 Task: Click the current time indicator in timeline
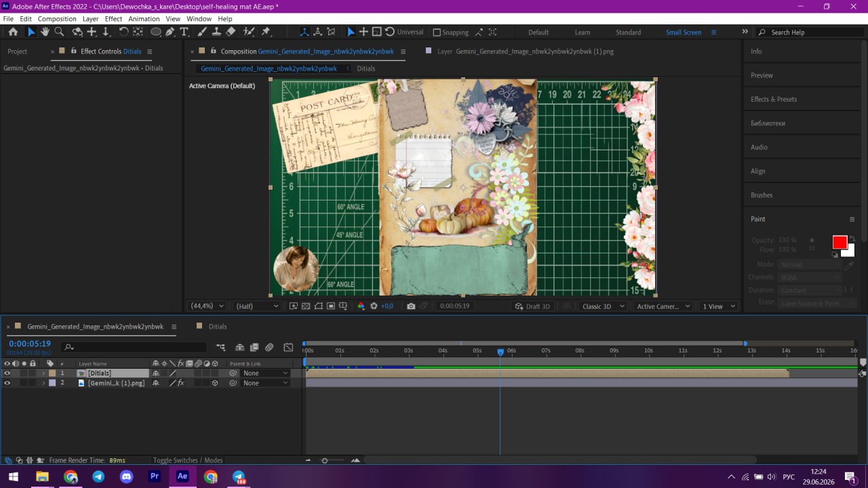click(500, 352)
